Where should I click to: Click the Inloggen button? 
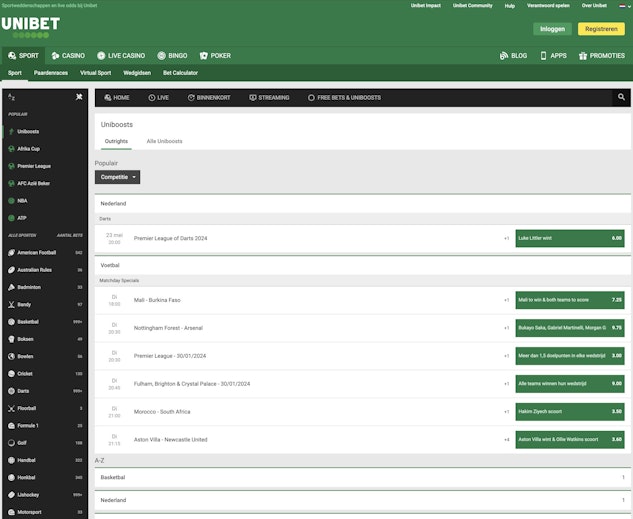552,29
